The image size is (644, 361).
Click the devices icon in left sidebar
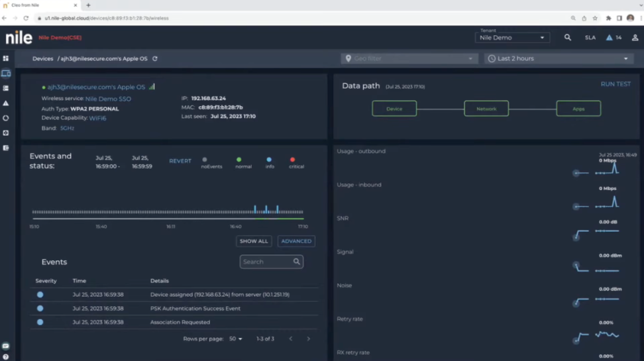6,74
